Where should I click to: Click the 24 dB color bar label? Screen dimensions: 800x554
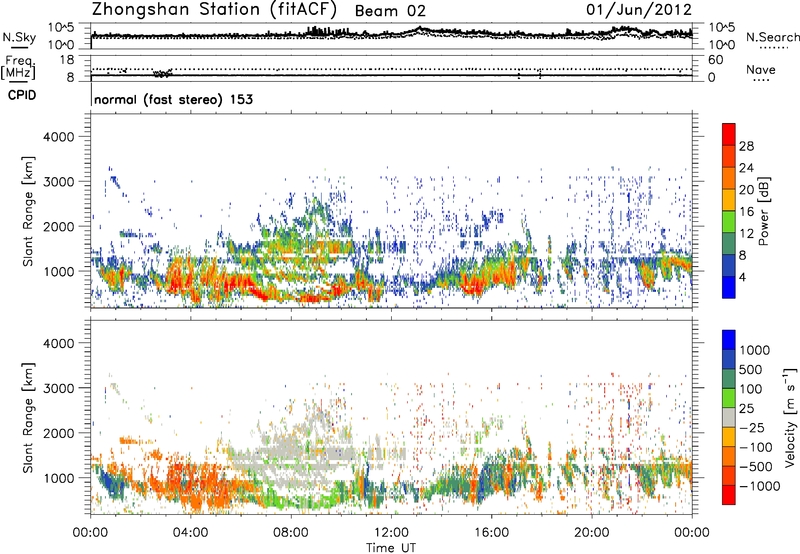point(746,168)
